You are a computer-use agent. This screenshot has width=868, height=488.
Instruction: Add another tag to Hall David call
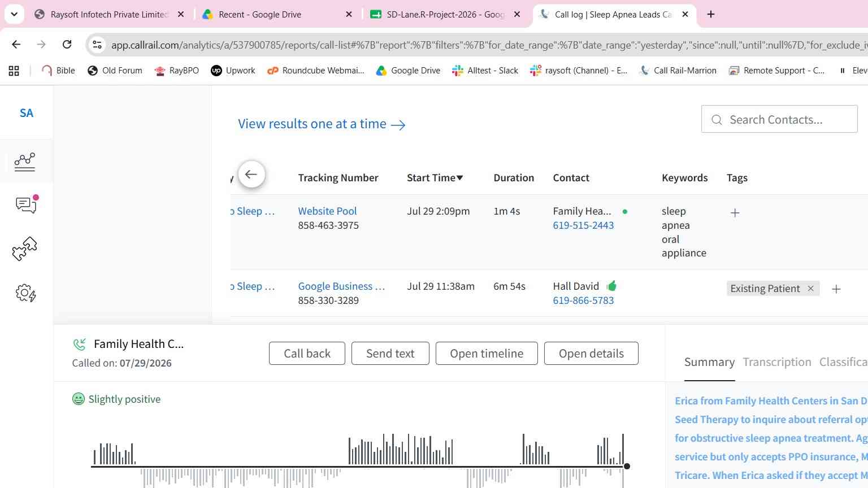pos(836,289)
